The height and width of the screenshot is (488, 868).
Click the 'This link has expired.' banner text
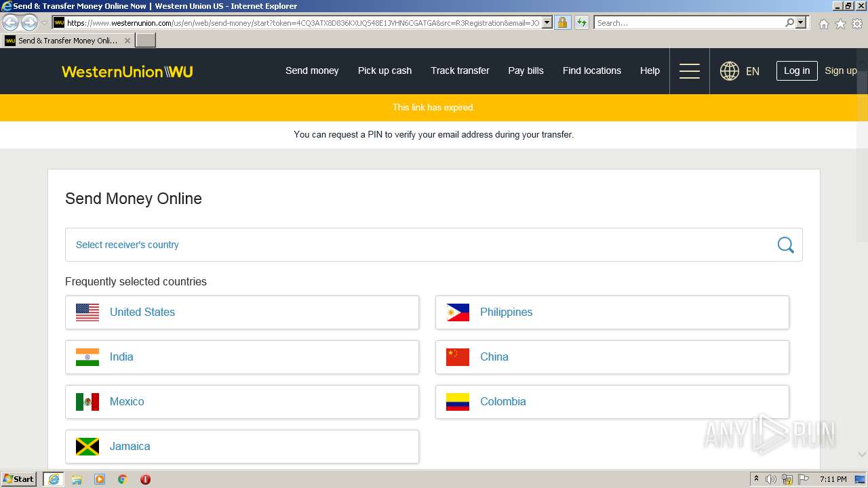[434, 108]
